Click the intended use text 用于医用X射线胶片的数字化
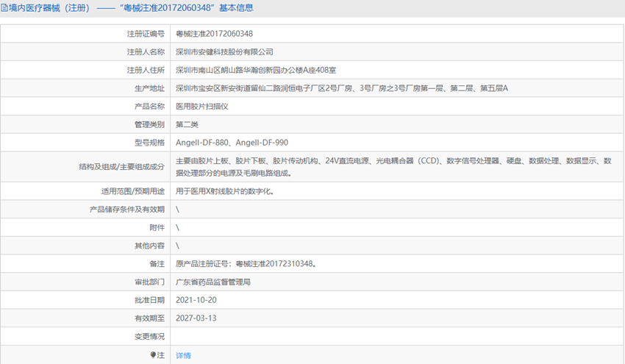The height and width of the screenshot is (364, 625). (x=225, y=191)
